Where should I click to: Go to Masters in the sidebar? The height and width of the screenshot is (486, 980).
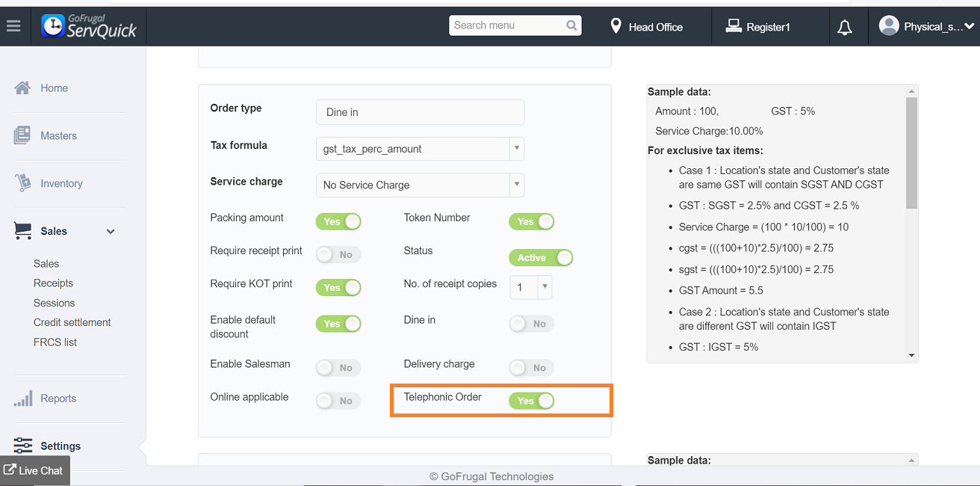click(58, 136)
